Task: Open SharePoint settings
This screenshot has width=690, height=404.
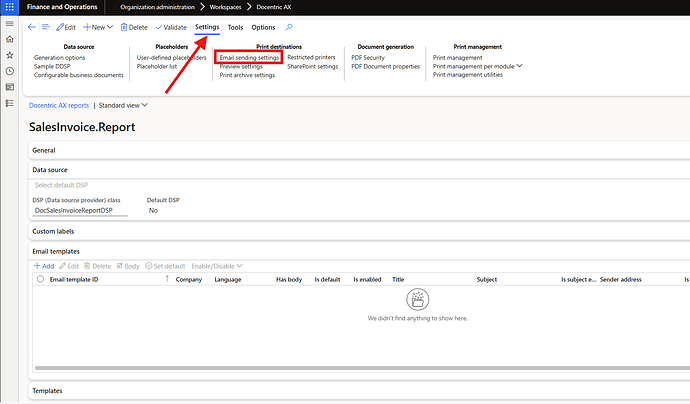Action: 312,66
